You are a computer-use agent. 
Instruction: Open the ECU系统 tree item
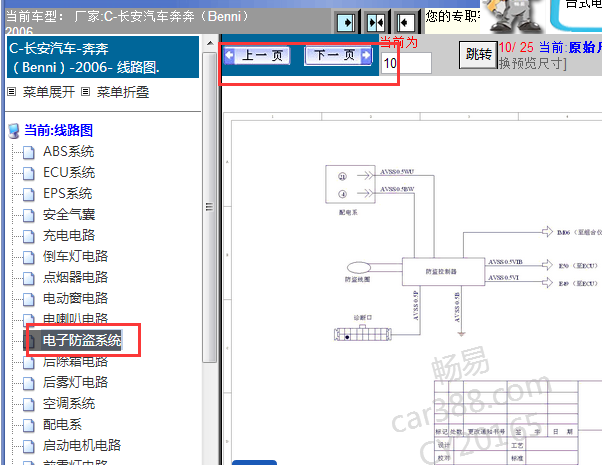coord(69,173)
